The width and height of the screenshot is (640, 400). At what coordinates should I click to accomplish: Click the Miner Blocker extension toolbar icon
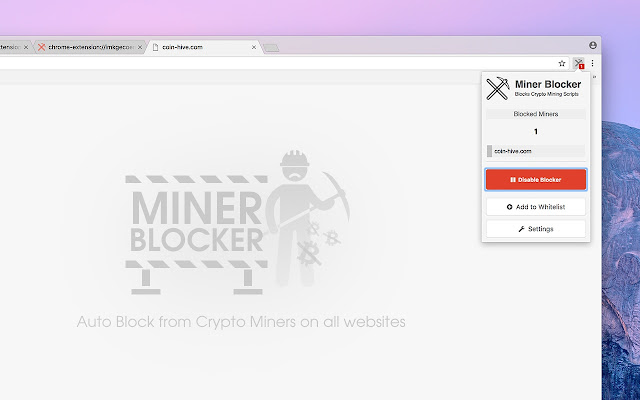pos(578,63)
